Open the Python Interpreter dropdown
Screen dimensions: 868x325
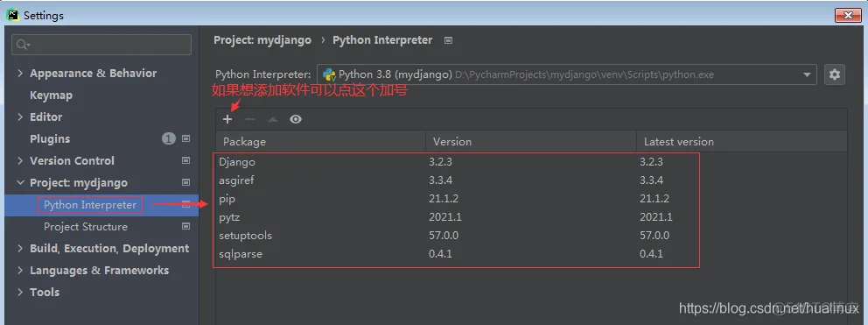(x=567, y=74)
